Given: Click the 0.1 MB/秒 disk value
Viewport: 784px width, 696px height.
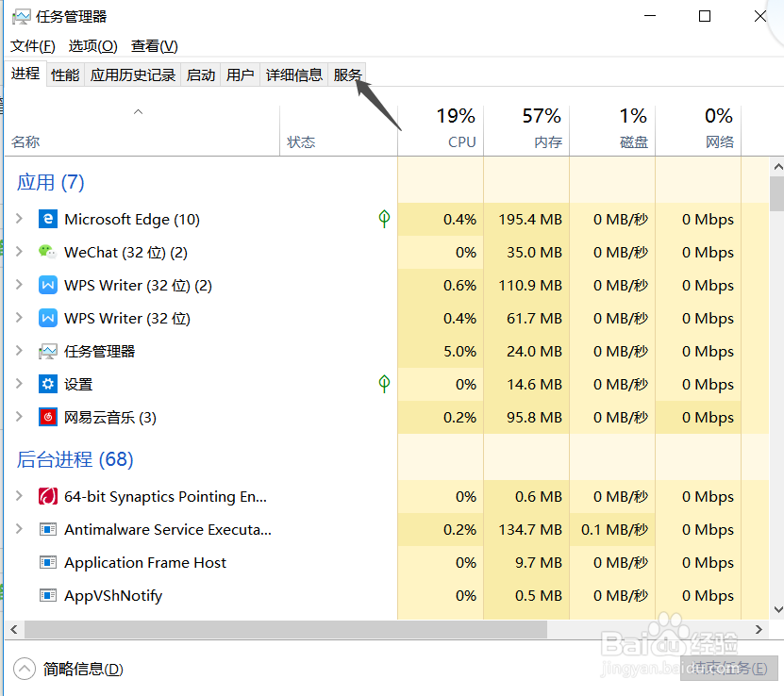Looking at the screenshot, I should (614, 530).
